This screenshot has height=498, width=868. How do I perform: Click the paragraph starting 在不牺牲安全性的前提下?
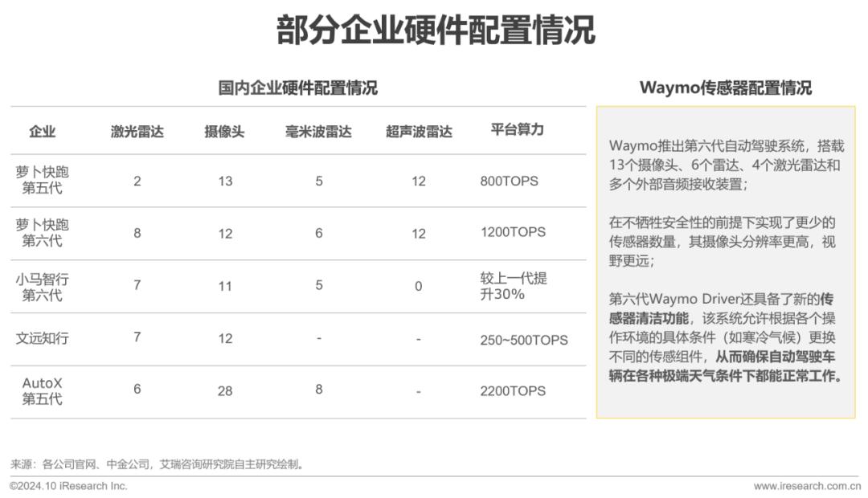click(723, 241)
